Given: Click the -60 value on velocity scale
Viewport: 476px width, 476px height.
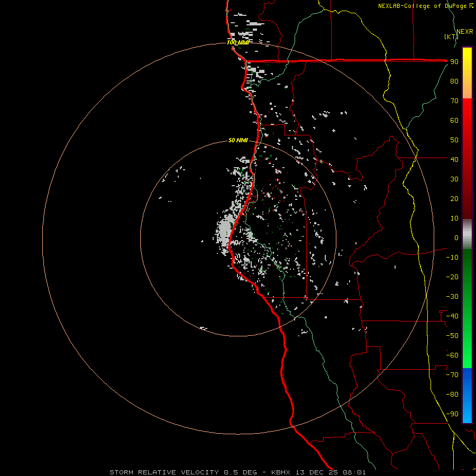Looking at the screenshot, I should (x=452, y=355).
